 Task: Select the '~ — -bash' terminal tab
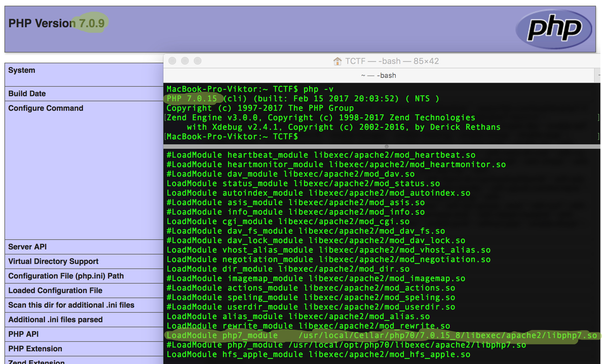coord(379,75)
